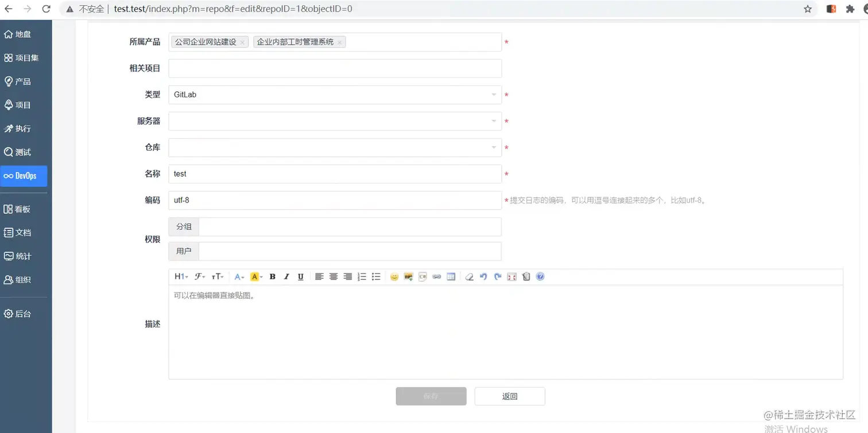Click the 返回 button
868x433 pixels.
tap(510, 396)
